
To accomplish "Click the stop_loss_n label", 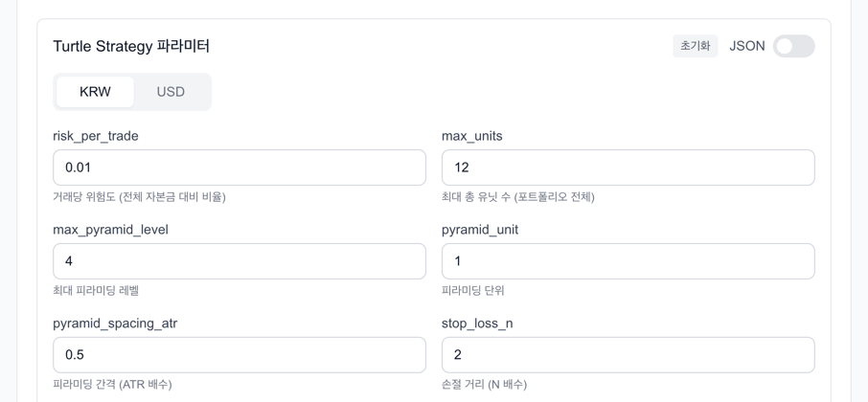I will coord(477,324).
